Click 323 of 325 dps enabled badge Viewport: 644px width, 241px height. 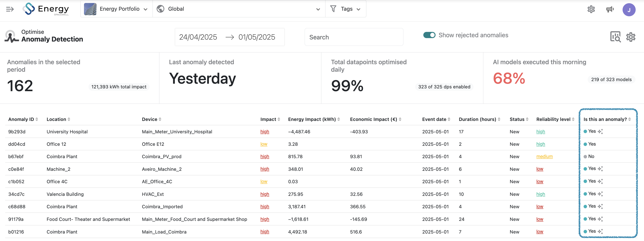pos(444,87)
